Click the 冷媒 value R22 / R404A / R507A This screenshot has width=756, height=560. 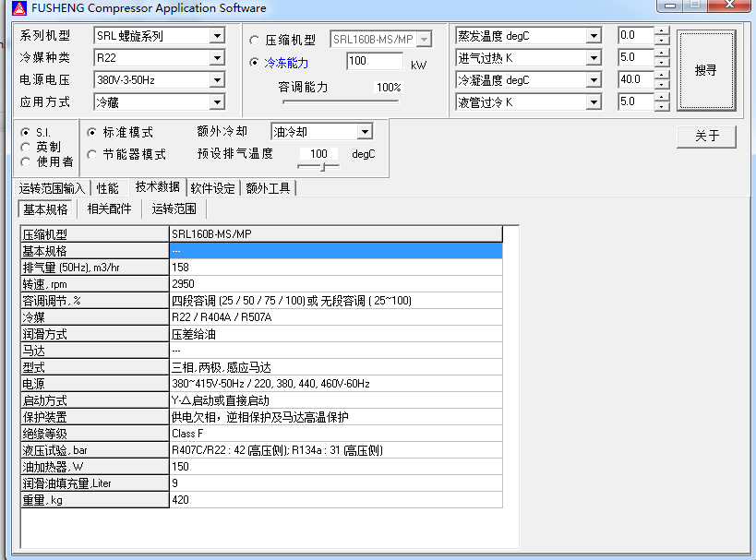tap(336, 317)
